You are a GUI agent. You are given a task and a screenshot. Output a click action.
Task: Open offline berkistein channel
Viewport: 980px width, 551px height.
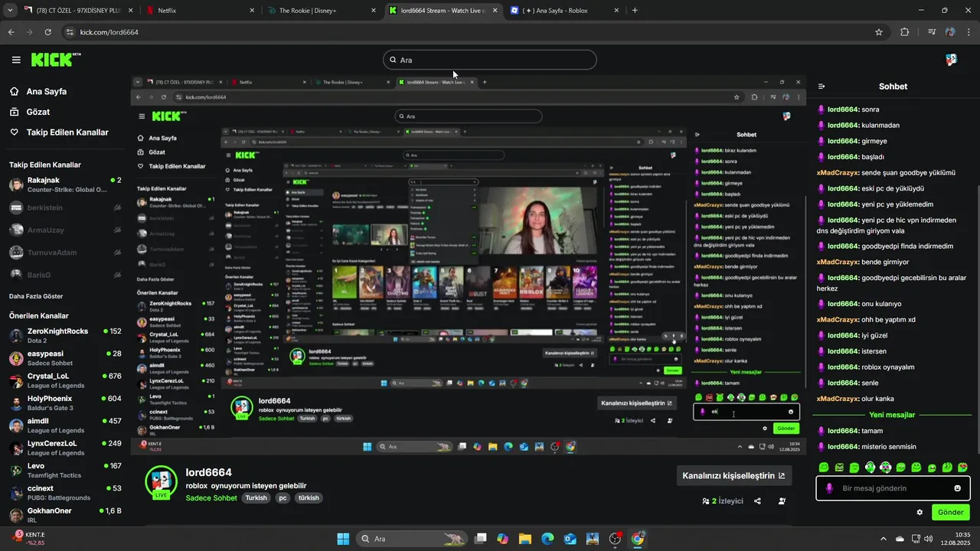tap(65, 207)
